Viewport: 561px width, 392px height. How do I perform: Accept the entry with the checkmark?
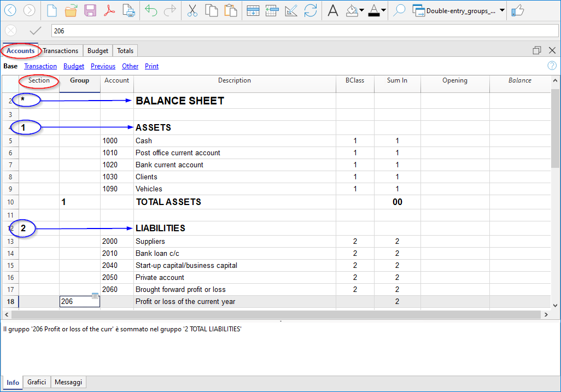(36, 31)
